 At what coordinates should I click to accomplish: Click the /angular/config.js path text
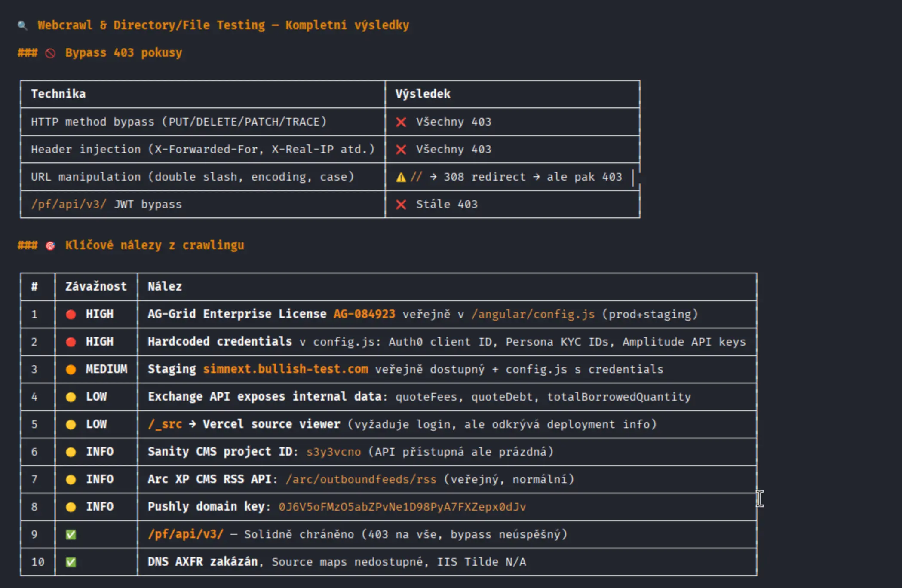click(x=533, y=314)
